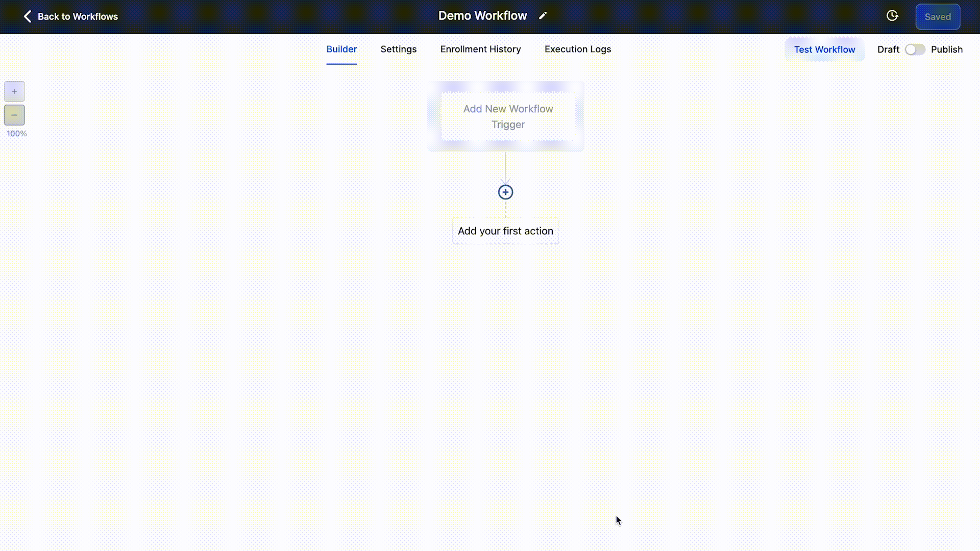The image size is (980, 551).
Task: Toggle the Draft/Publish switch
Action: [915, 49]
